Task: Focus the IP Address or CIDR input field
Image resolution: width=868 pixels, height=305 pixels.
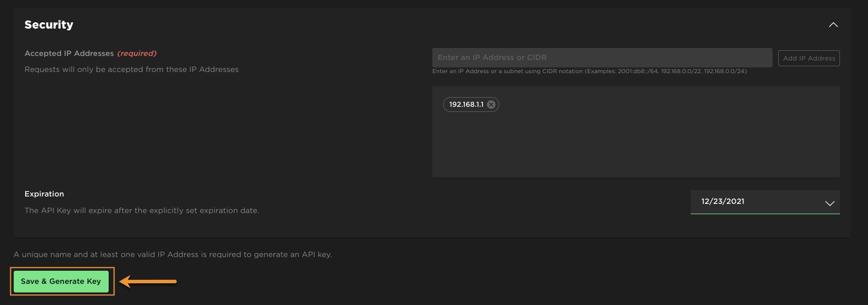Action: pyautogui.click(x=602, y=58)
